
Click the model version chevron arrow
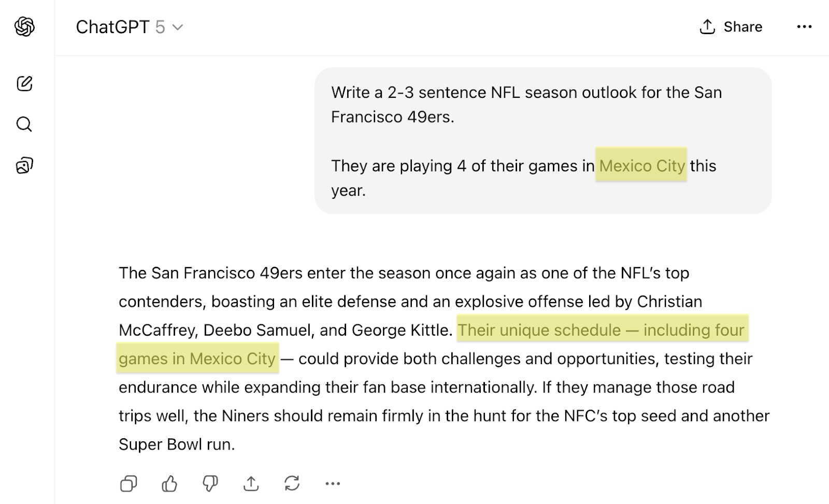tap(178, 27)
